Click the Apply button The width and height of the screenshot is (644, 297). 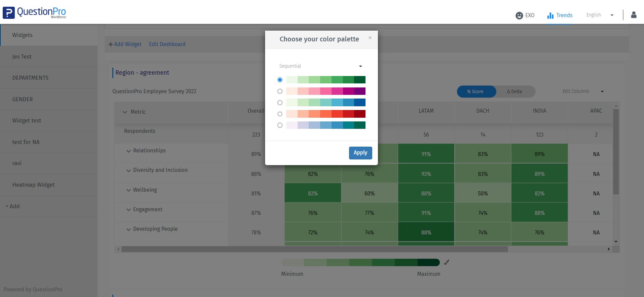coord(360,153)
